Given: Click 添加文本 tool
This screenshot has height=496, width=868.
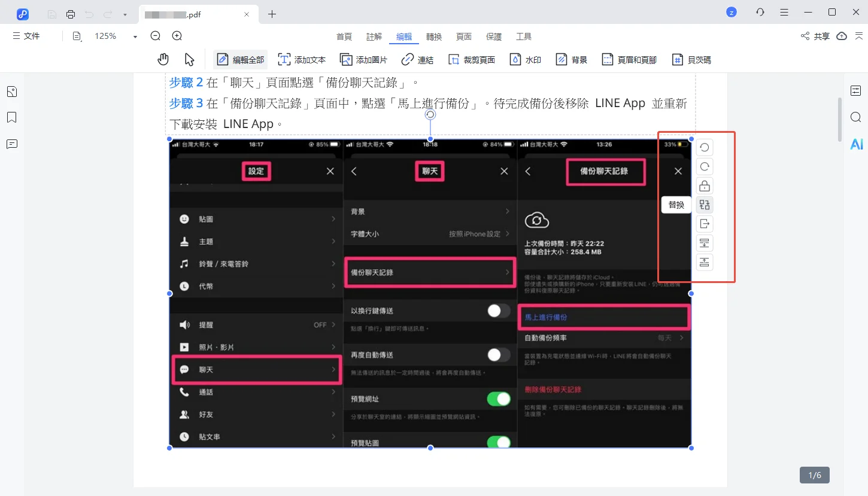Looking at the screenshot, I should pos(302,59).
